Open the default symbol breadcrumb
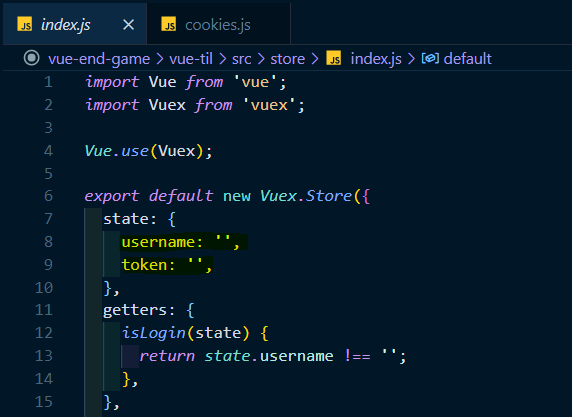Image resolution: width=572 pixels, height=417 pixels. 467,59
